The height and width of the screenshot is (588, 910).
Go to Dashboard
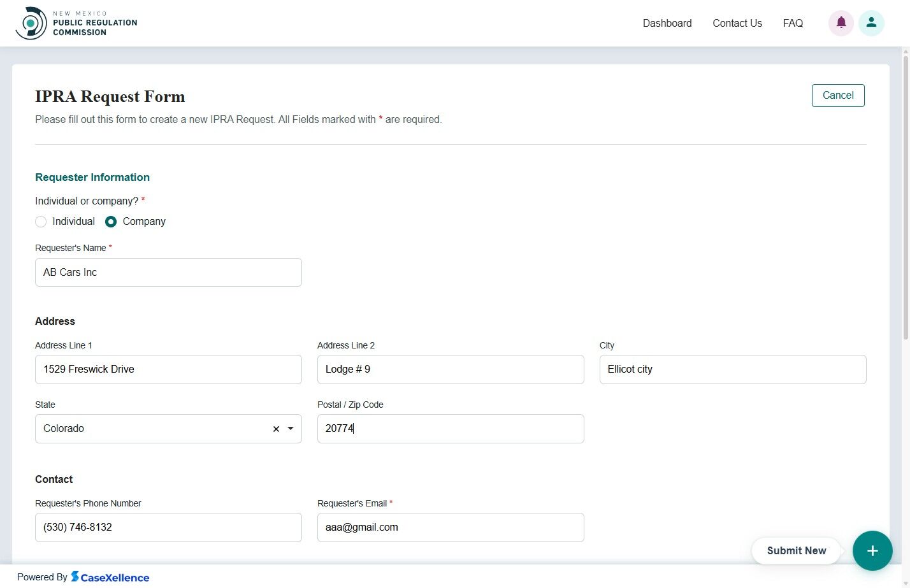tap(667, 23)
